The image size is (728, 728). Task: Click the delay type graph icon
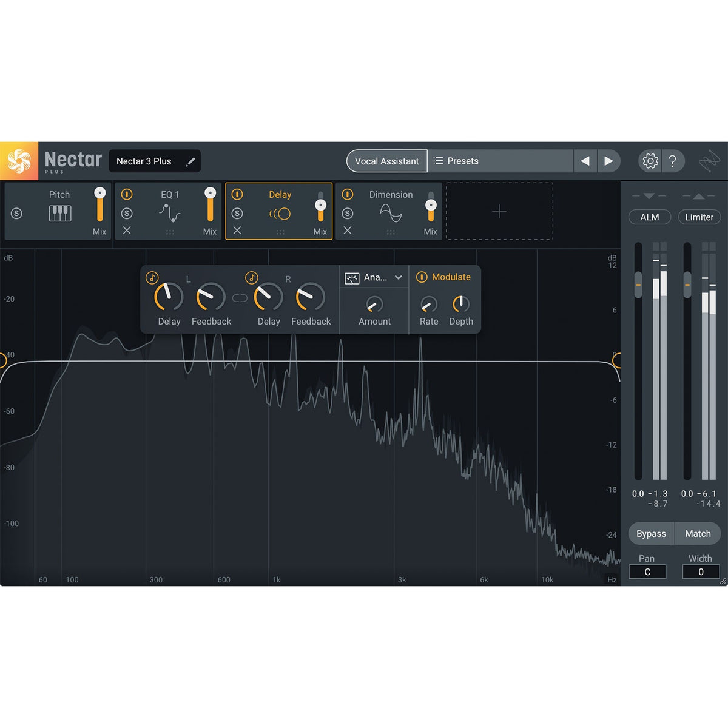(352, 278)
